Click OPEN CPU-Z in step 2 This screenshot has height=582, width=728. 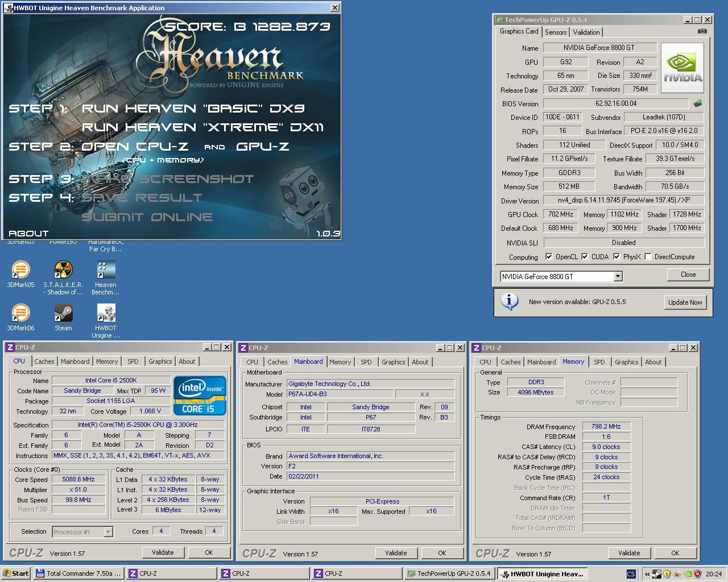click(x=135, y=146)
